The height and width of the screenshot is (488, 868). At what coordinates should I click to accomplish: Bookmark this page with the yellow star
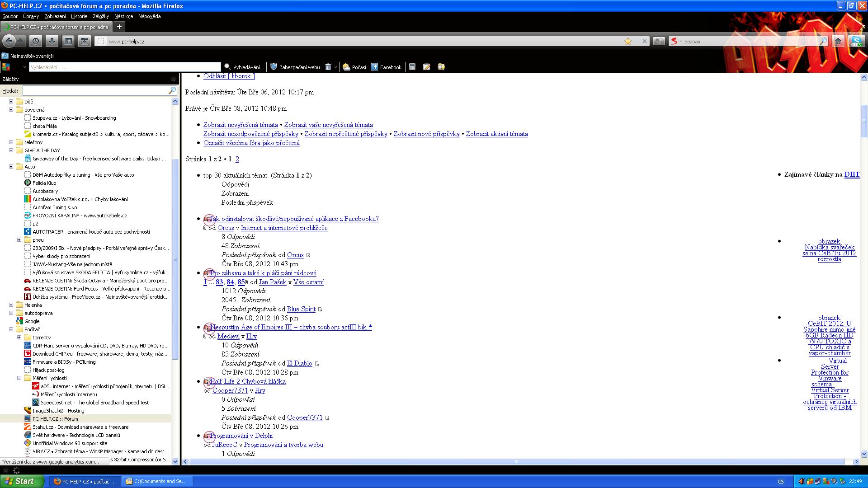click(x=628, y=41)
